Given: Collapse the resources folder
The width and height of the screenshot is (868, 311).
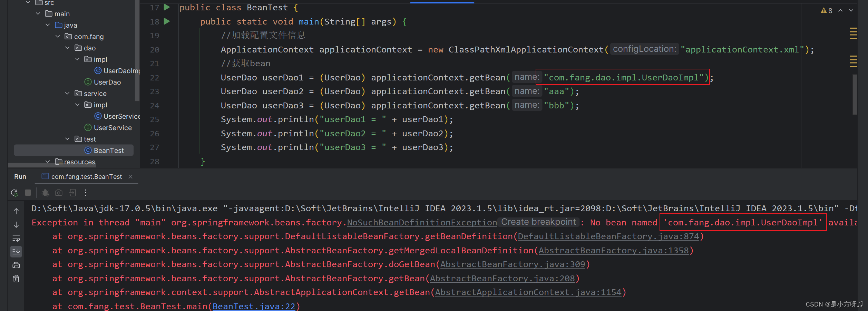Looking at the screenshot, I should click(x=48, y=162).
